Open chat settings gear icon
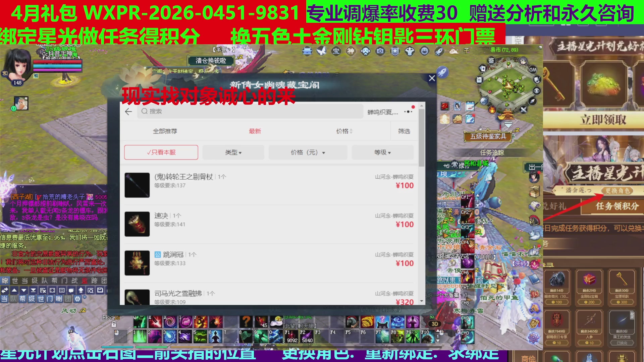The image size is (644, 362). pos(77,299)
